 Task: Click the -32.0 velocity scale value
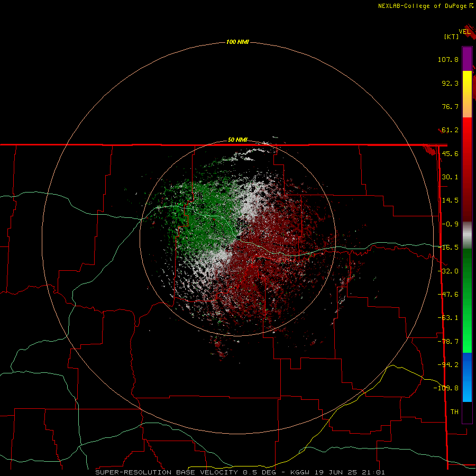tap(448, 271)
